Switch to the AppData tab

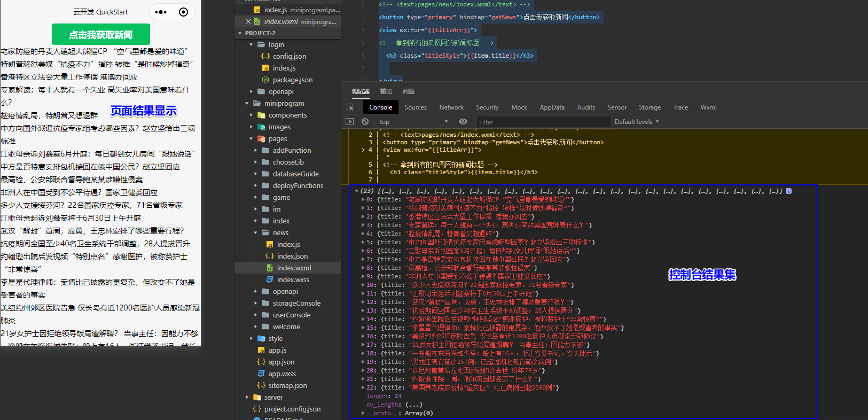click(552, 107)
